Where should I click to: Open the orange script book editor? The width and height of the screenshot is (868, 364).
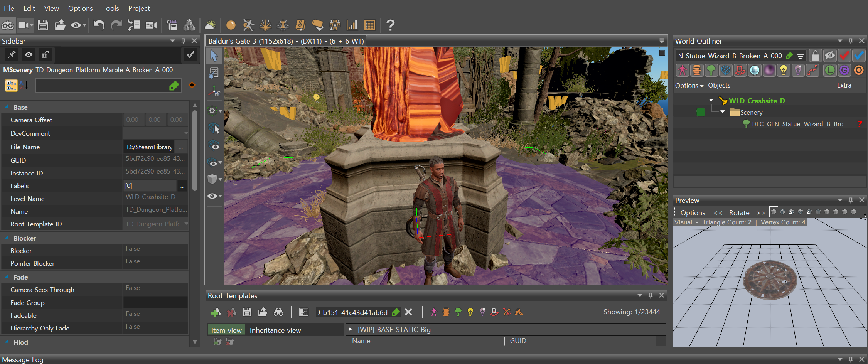pos(300,25)
